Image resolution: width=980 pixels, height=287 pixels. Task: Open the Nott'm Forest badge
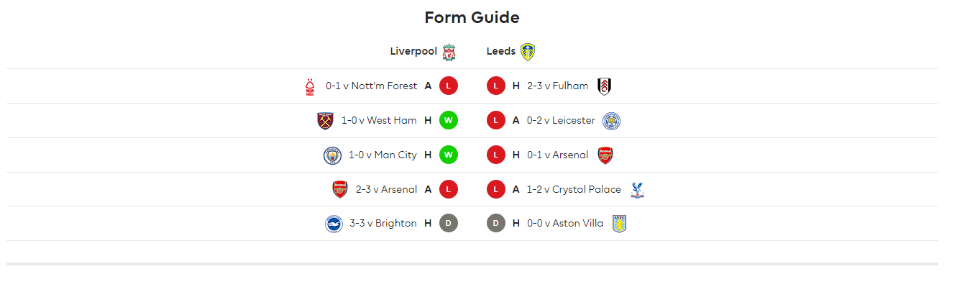pos(310,86)
